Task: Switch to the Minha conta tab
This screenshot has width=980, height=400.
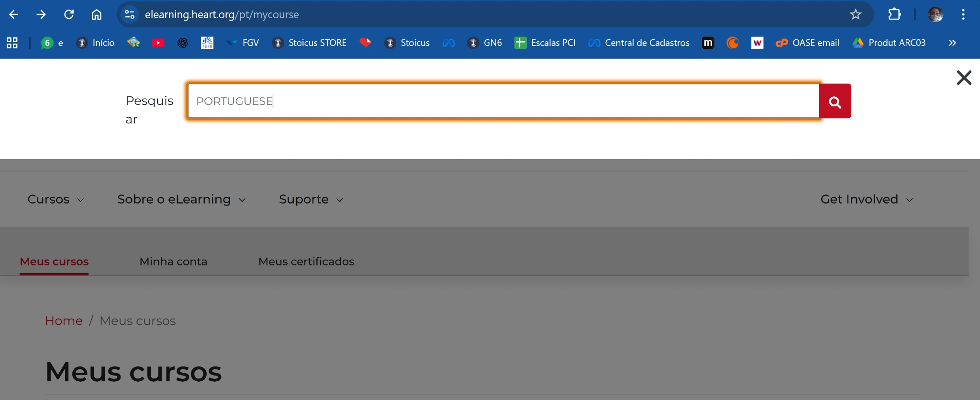Action: 173,262
